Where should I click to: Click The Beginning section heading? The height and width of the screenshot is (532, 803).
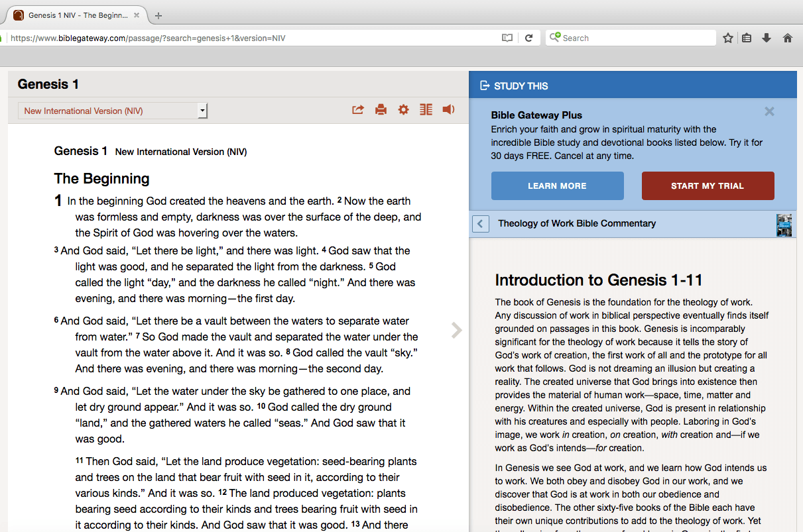[x=101, y=179]
